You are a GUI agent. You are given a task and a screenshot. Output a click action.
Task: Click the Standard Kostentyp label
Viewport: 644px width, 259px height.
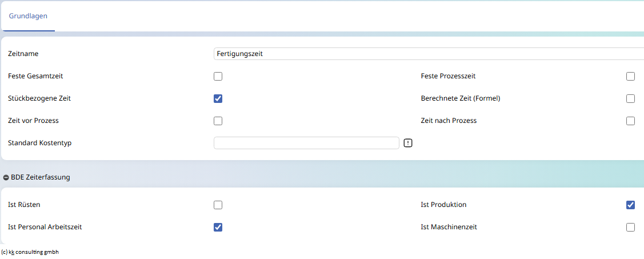click(x=40, y=143)
